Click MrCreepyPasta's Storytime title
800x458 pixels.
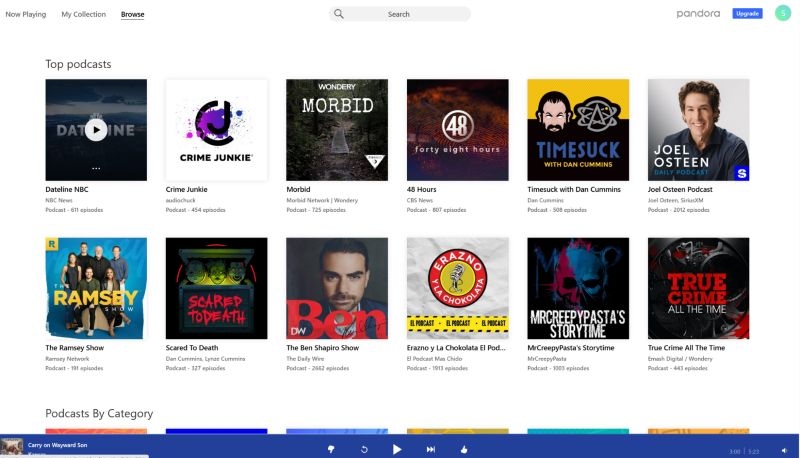[x=571, y=348]
